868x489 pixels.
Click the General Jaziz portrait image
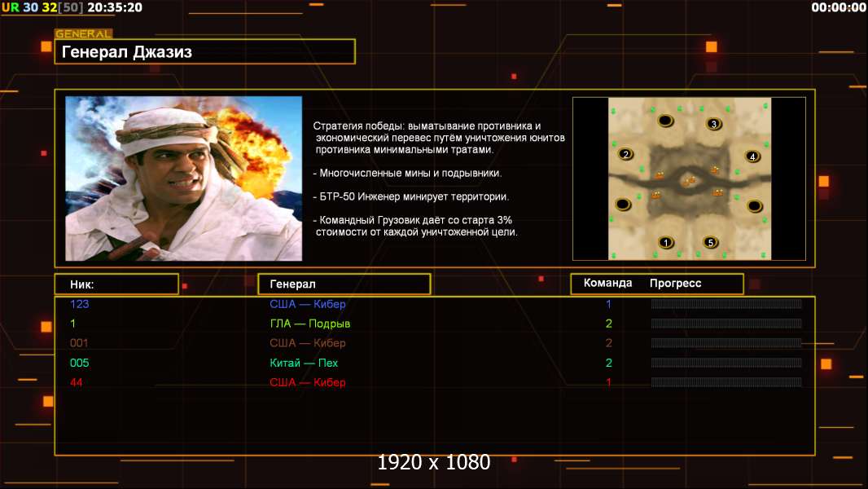click(x=184, y=178)
